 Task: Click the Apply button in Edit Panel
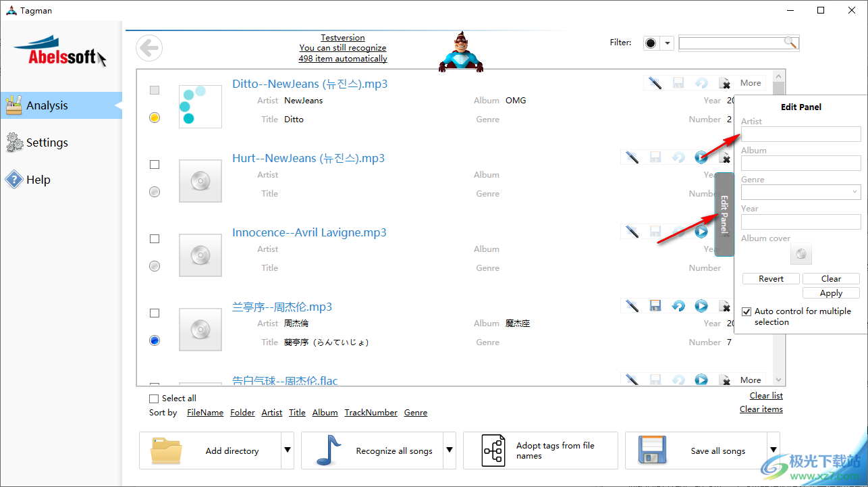[831, 292]
